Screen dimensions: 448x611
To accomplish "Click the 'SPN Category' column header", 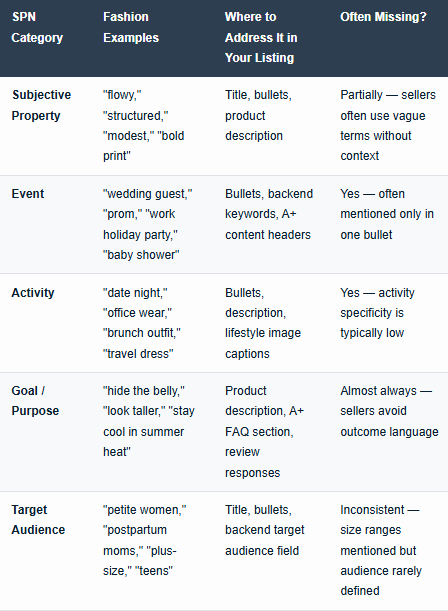I will pyautogui.click(x=37, y=27).
